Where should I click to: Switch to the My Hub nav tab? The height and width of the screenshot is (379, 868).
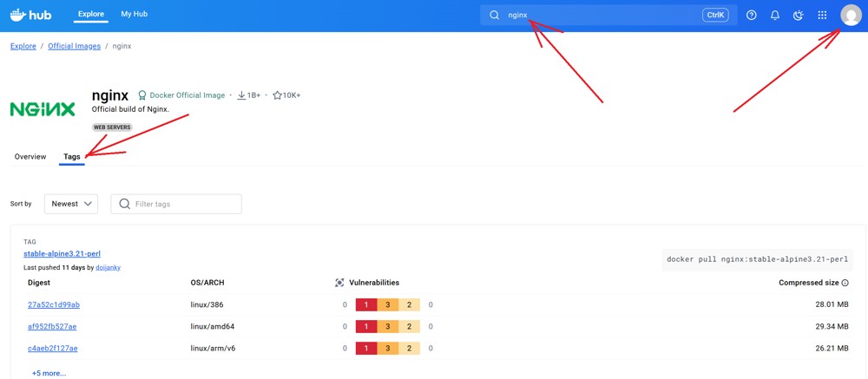click(x=134, y=15)
